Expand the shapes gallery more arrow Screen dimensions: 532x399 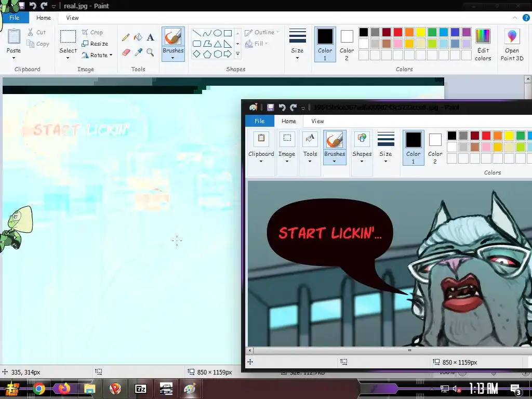(x=237, y=54)
